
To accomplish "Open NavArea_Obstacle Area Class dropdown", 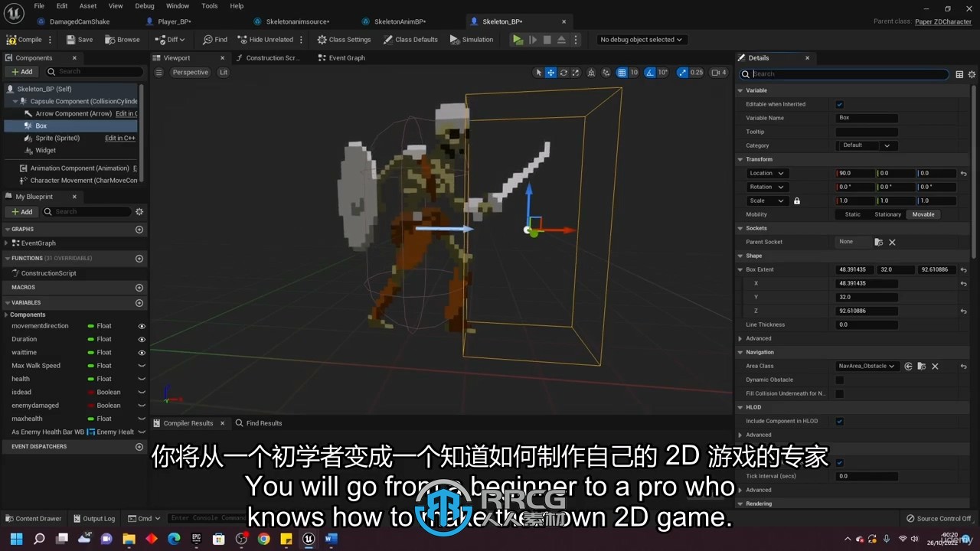I will point(867,366).
